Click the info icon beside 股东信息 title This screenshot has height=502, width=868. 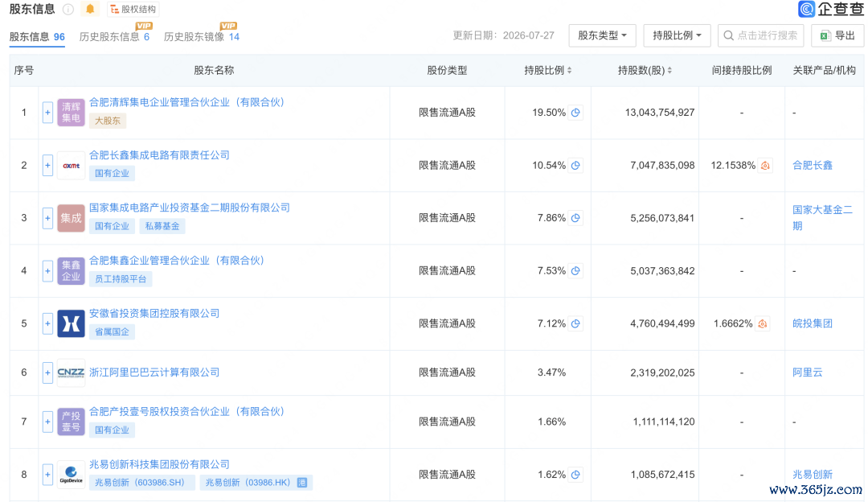click(x=68, y=10)
